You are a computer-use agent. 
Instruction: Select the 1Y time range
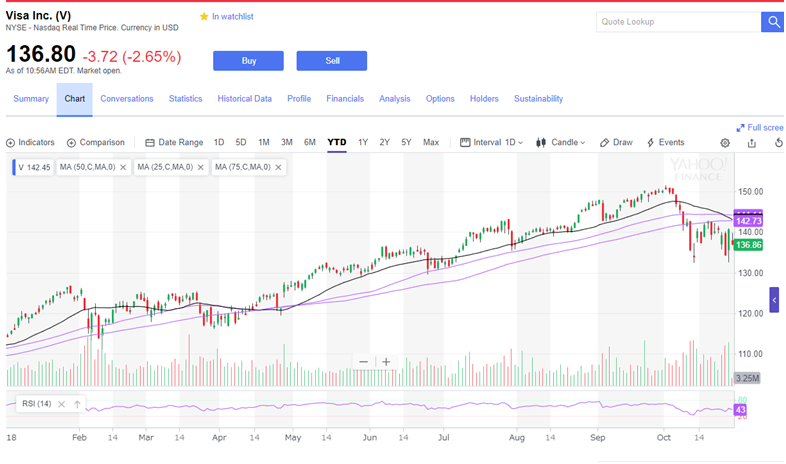[x=363, y=142]
